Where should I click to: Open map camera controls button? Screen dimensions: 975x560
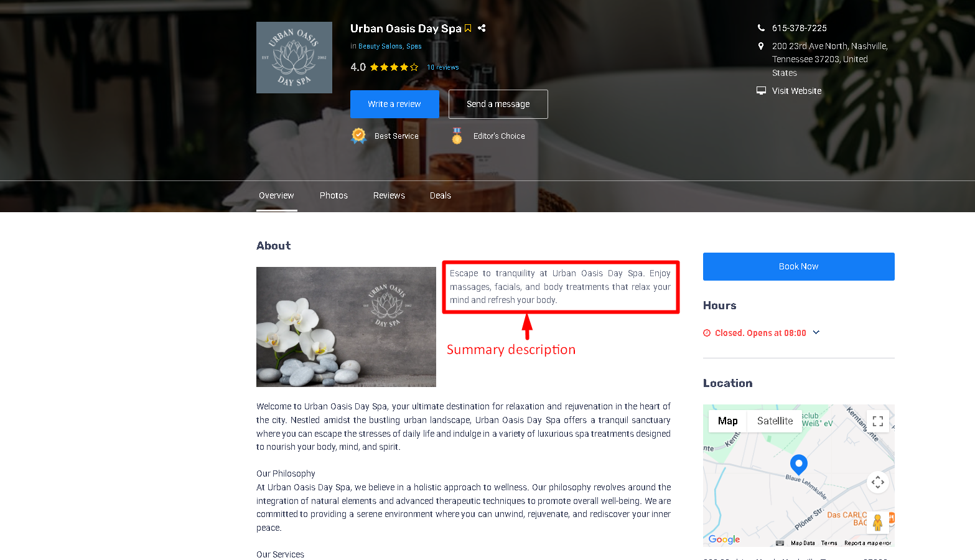tap(878, 482)
